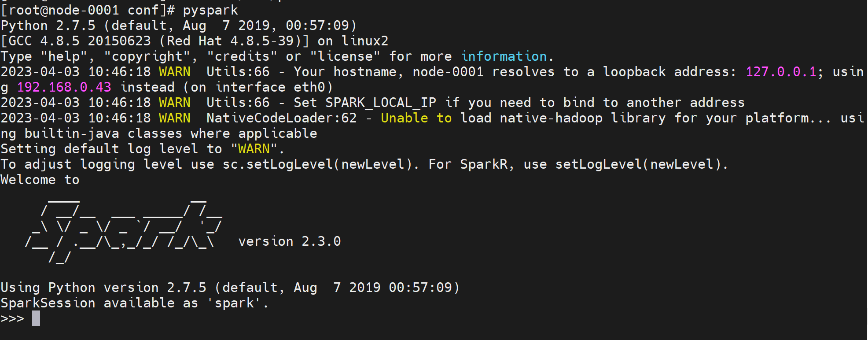The width and height of the screenshot is (868, 340).
Task: Click the "NativeCodeLoader:62" text
Action: click(x=281, y=118)
